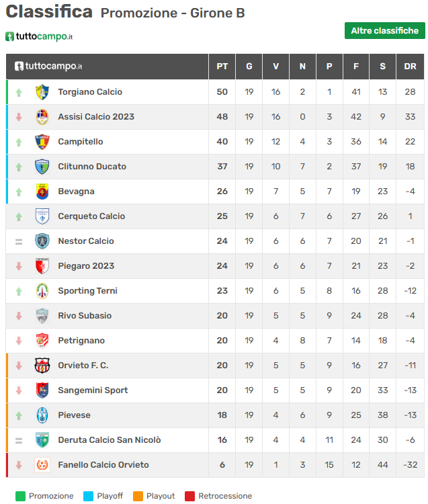Viewport: 428px width, 504px height.
Task: Click the tuttocampo.it logo under the title
Action: tap(39, 36)
